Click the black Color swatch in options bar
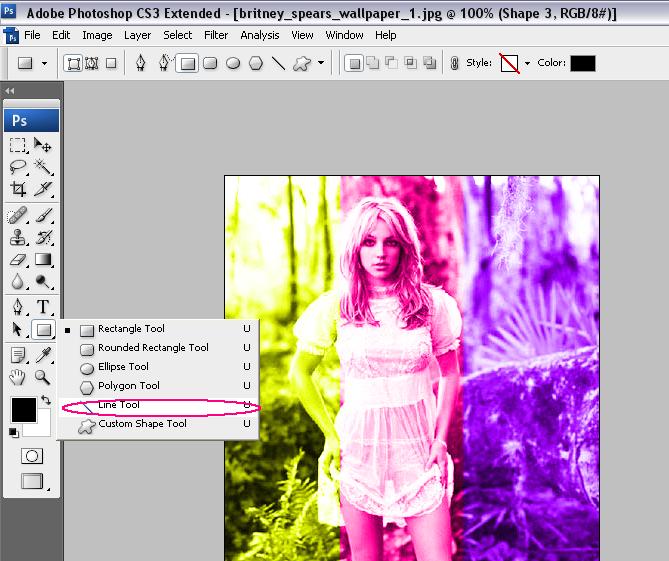 [582, 64]
